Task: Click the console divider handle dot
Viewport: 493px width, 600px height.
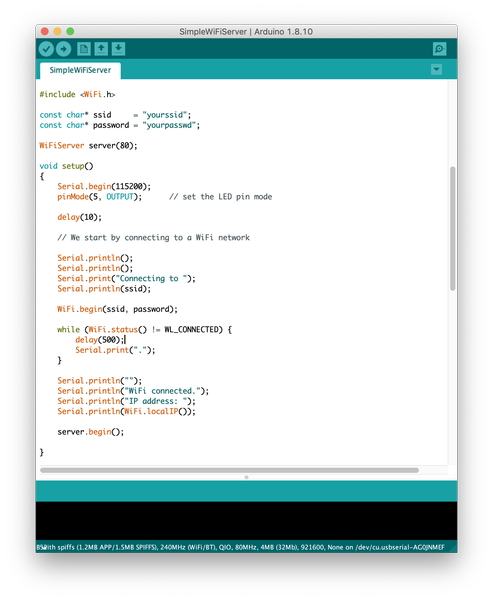Action: tap(246, 477)
